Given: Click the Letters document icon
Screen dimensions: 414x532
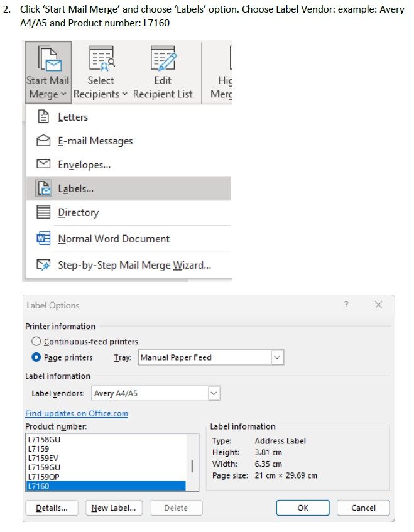Looking at the screenshot, I should 43,116.
